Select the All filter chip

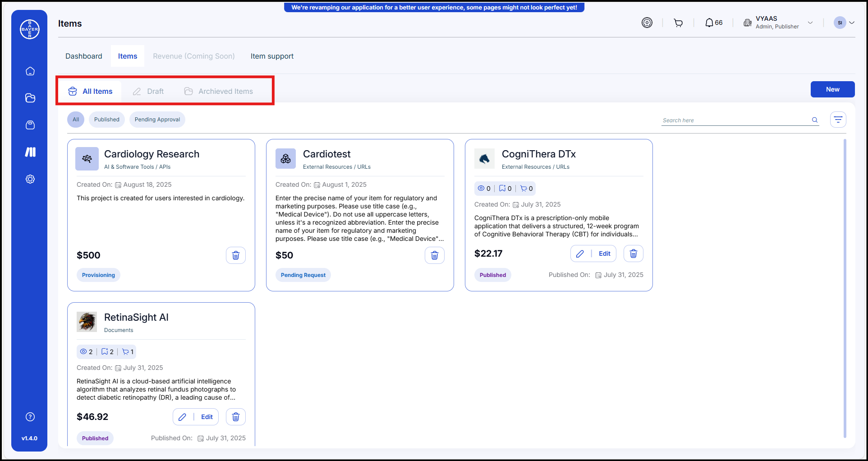click(76, 120)
